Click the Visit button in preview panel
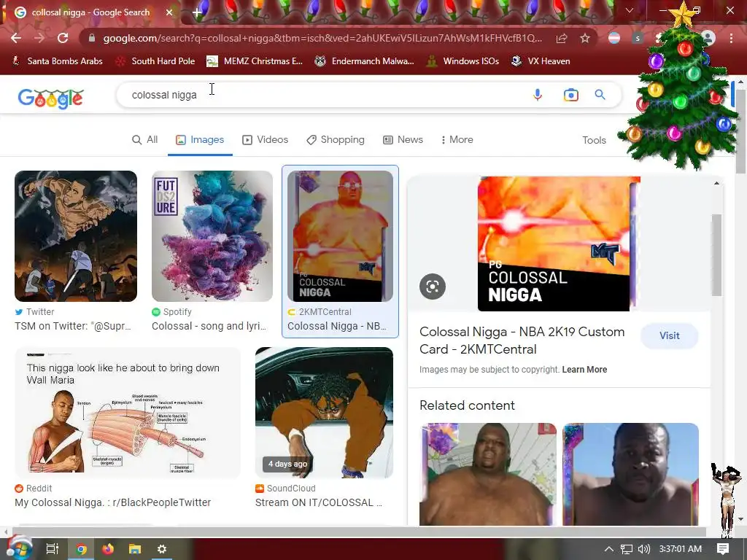 point(670,335)
